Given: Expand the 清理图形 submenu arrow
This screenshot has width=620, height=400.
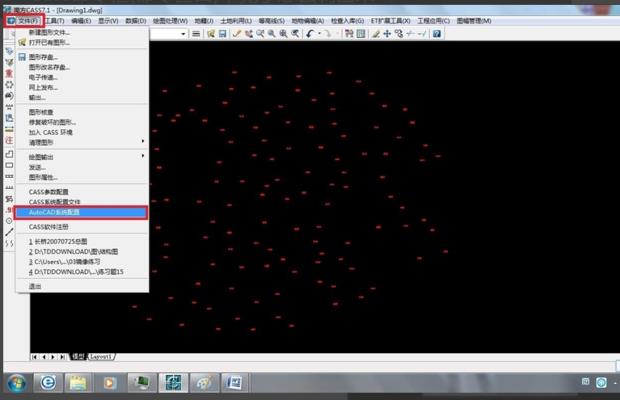Looking at the screenshot, I should pos(142,142).
